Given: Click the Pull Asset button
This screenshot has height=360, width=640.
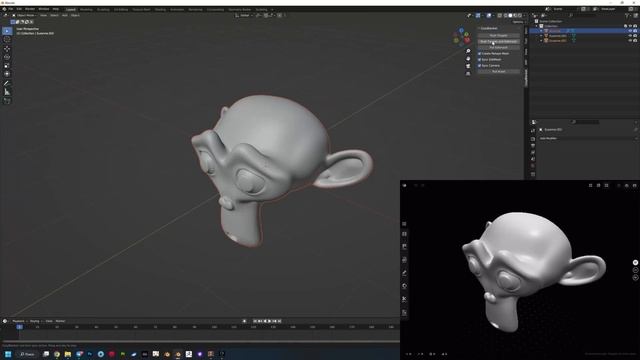Looking at the screenshot, I should [498, 71].
